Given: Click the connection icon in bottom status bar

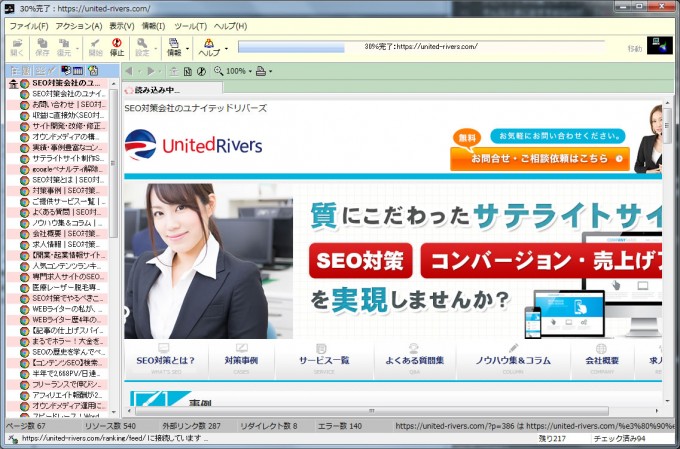Looking at the screenshot, I should 12,439.
